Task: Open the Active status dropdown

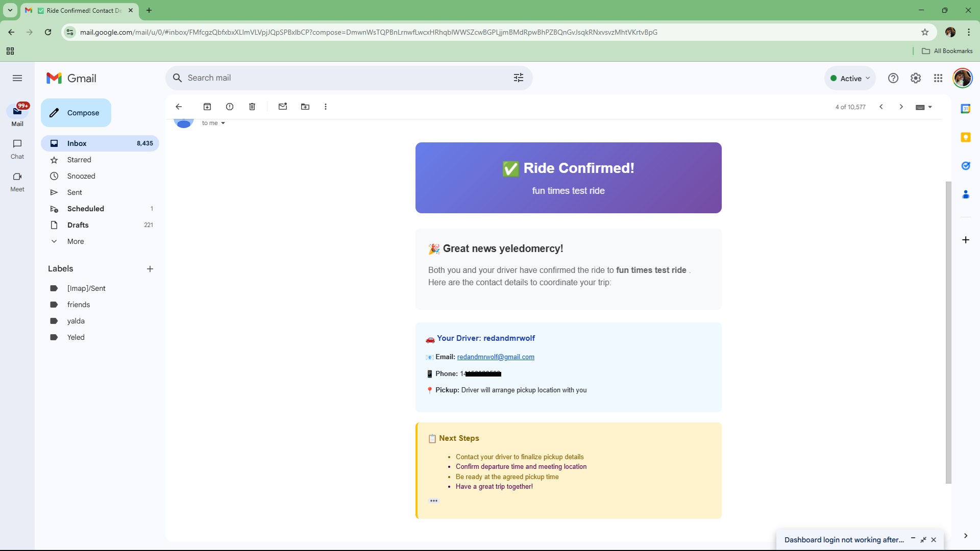Action: [x=850, y=78]
